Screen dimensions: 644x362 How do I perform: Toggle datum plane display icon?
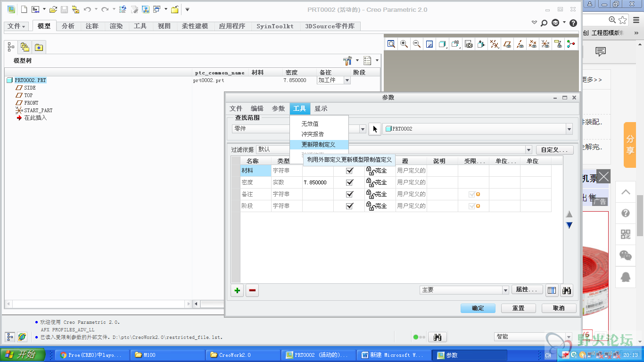pos(507,44)
